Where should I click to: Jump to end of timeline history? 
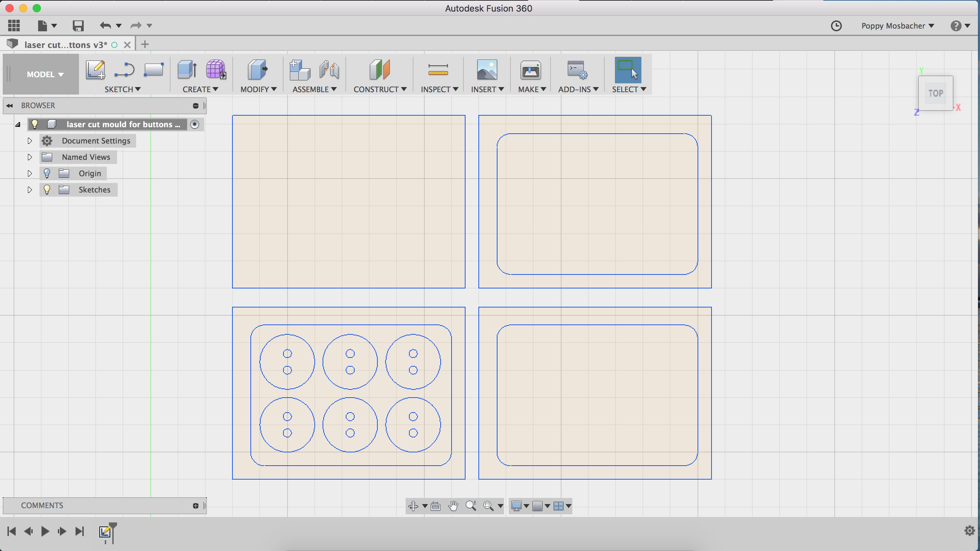click(x=80, y=531)
